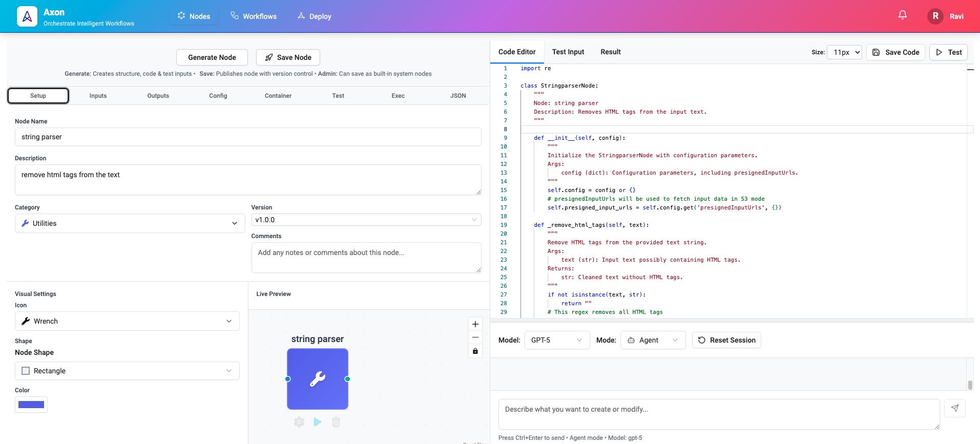Switch to the JSON tab
This screenshot has height=444, width=980.
click(x=458, y=96)
